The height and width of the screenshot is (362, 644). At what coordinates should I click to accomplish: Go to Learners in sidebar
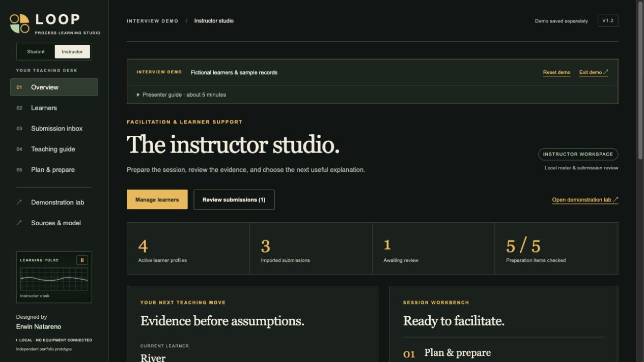coord(54,108)
